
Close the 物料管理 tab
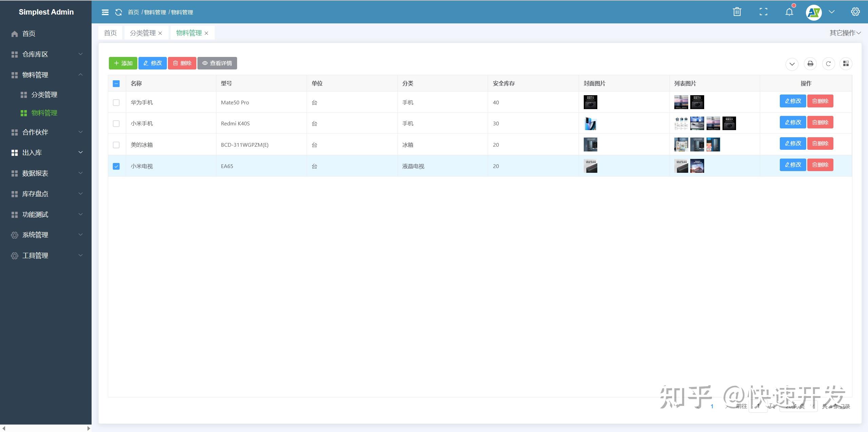pyautogui.click(x=206, y=33)
